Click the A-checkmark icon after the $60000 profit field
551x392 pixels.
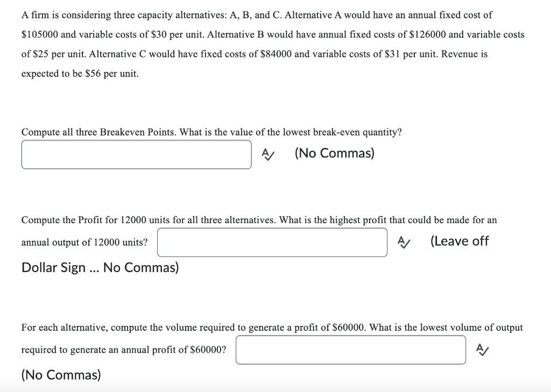pyautogui.click(x=482, y=350)
